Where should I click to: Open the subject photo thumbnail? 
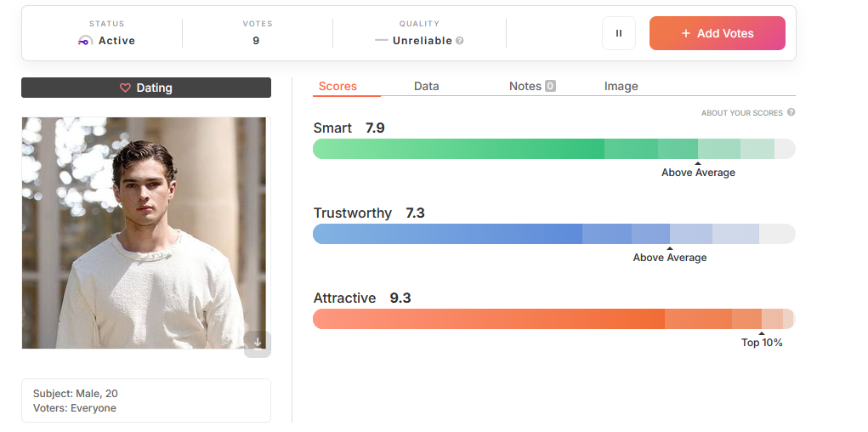pyautogui.click(x=144, y=233)
